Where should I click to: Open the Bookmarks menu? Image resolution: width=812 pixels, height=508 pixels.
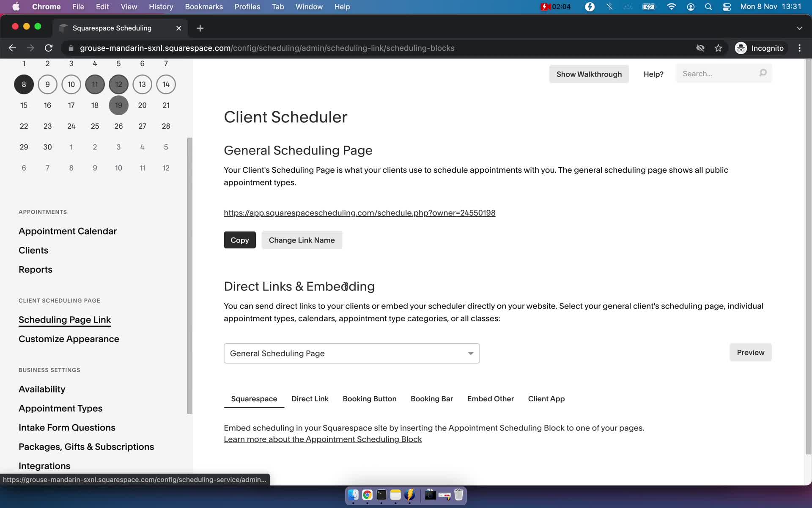(204, 7)
